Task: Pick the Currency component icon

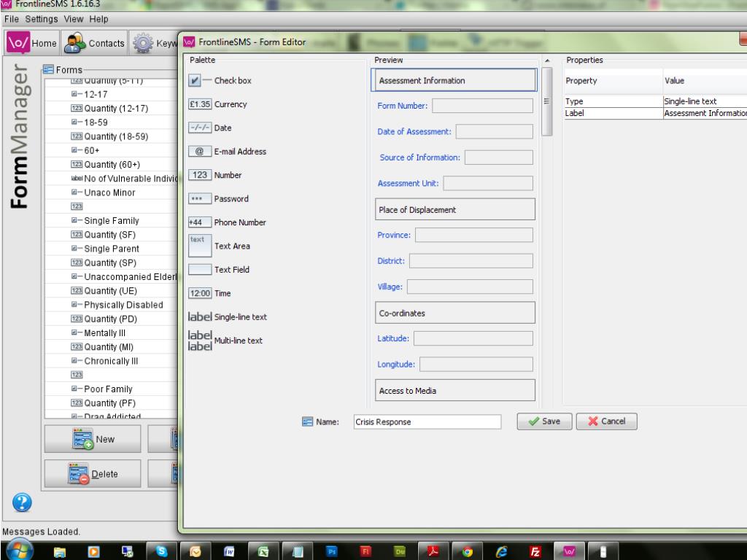Action: point(200,104)
